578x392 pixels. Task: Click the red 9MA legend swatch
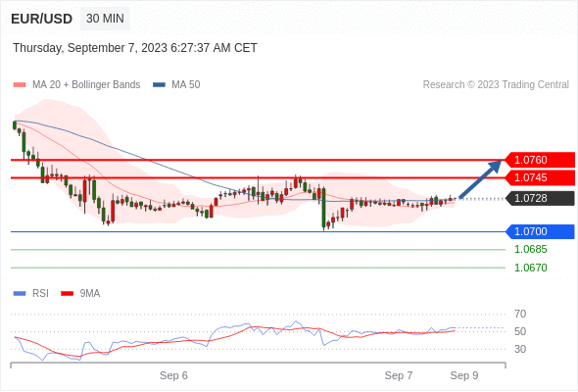[x=67, y=294]
